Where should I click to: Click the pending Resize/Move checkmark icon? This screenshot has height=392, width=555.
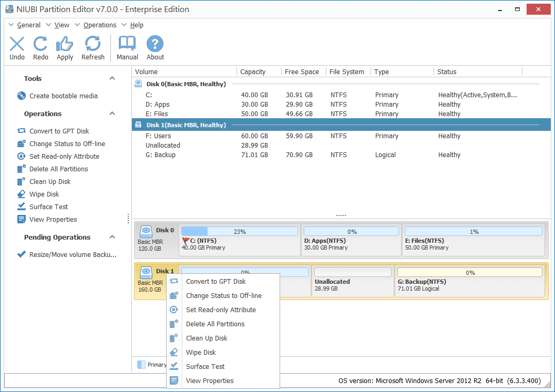click(22, 254)
